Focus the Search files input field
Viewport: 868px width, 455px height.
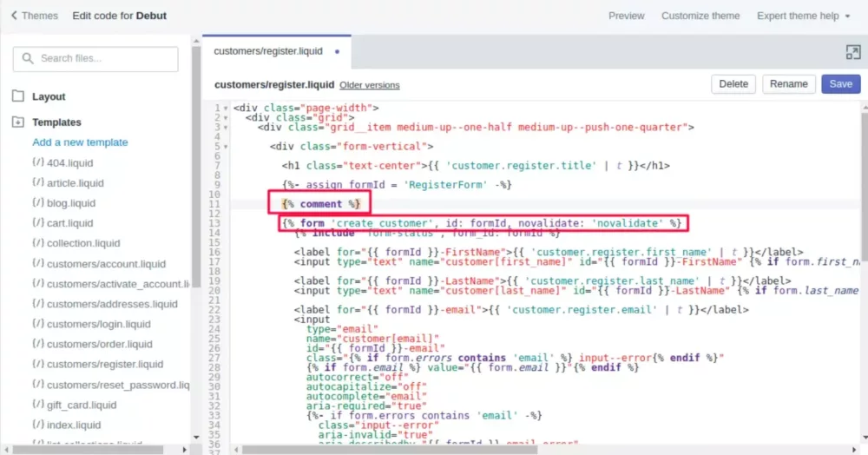95,59
